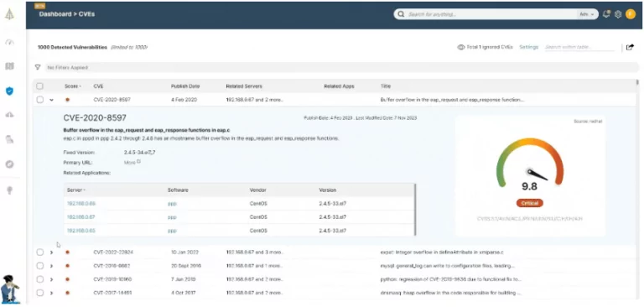The height and width of the screenshot is (307, 644).
Task: Open the search scope dropdown in header
Action: click(586, 14)
